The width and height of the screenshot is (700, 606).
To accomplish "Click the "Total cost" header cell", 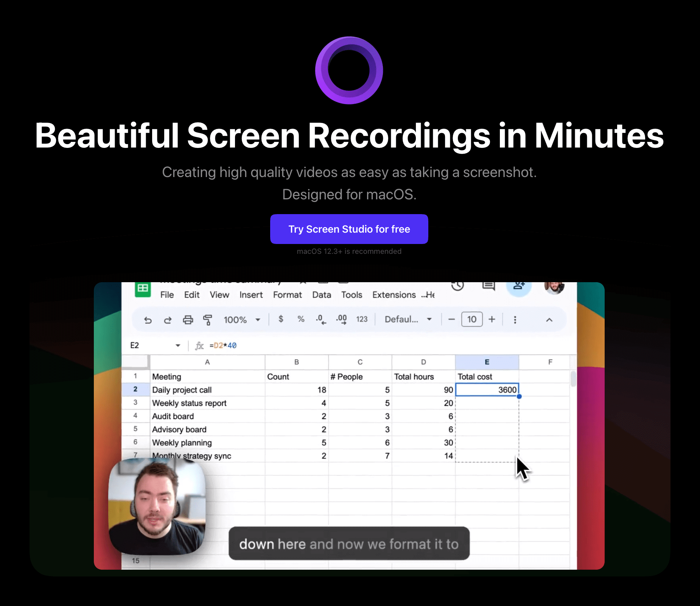I will click(487, 376).
